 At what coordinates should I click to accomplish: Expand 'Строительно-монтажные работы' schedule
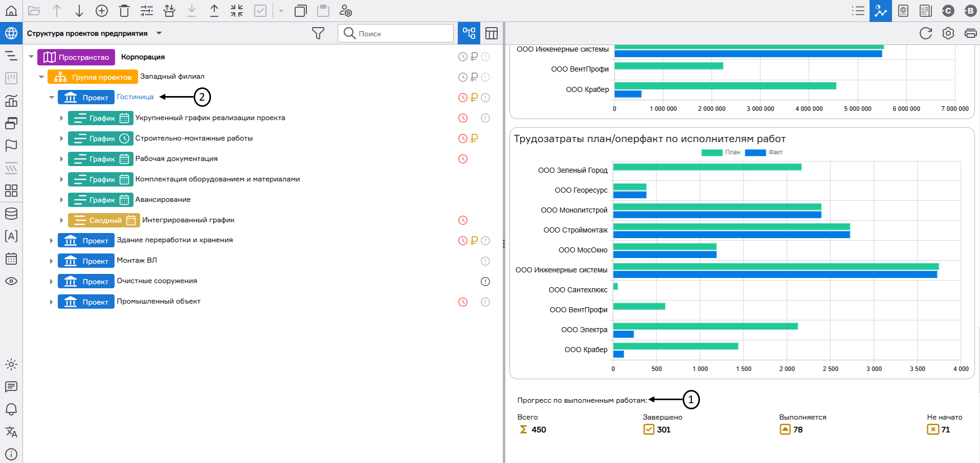point(61,138)
